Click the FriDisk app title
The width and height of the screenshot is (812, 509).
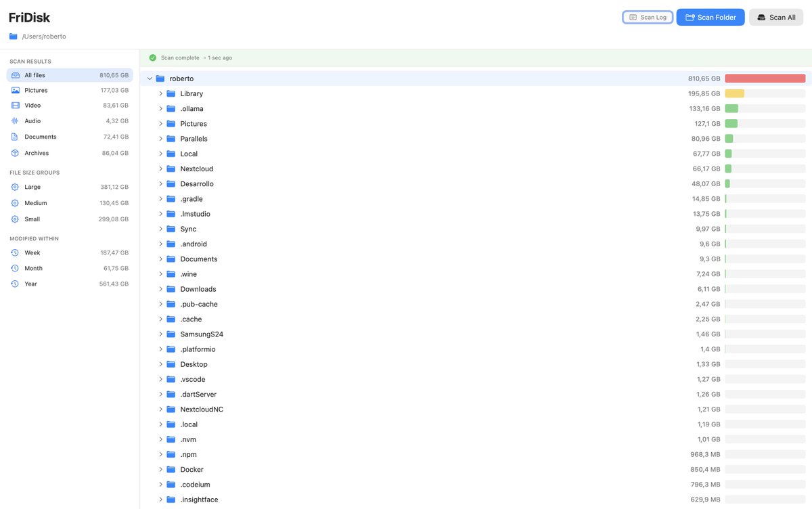pyautogui.click(x=29, y=18)
